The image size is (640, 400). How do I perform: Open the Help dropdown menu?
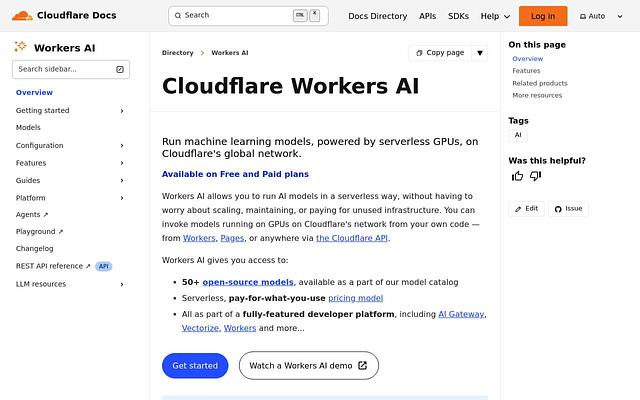coord(495,16)
